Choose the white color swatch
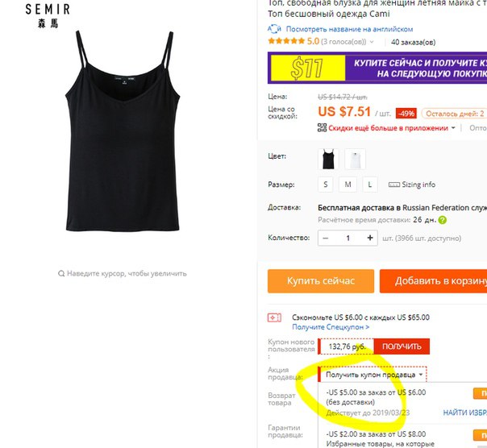This screenshot has width=487, height=448. (x=355, y=159)
